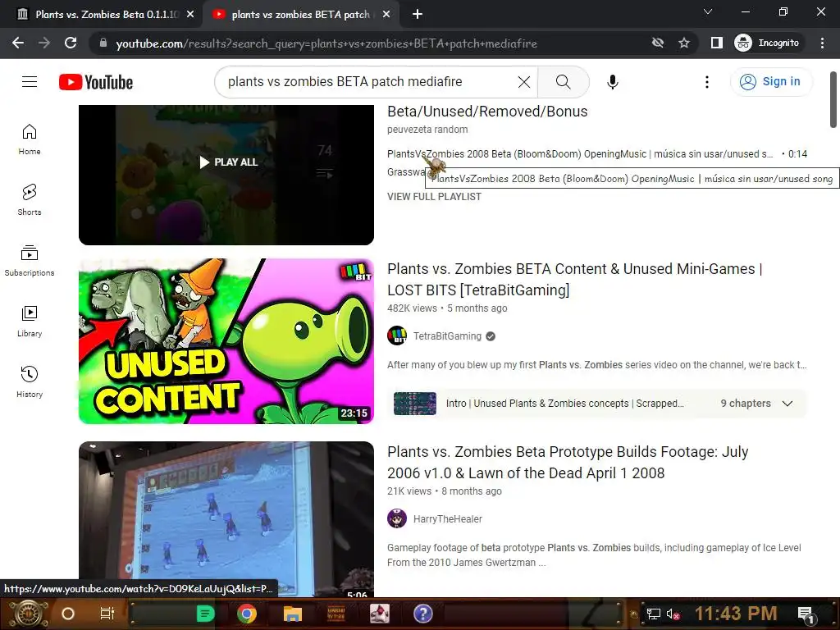
Task: Open a new browser tab
Action: tap(418, 15)
